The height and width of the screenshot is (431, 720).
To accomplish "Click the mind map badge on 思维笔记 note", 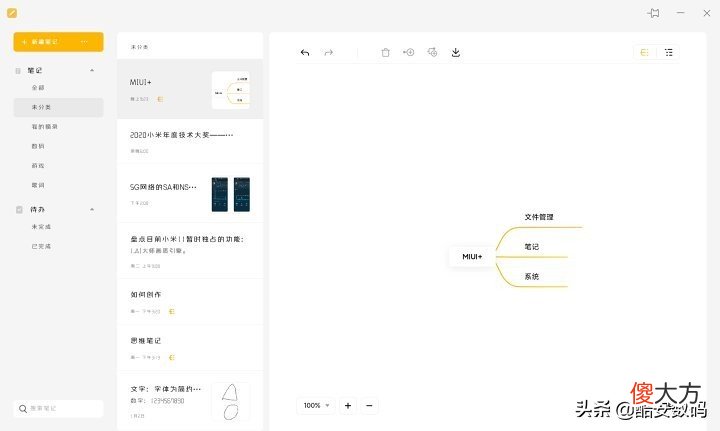I will pyautogui.click(x=172, y=358).
